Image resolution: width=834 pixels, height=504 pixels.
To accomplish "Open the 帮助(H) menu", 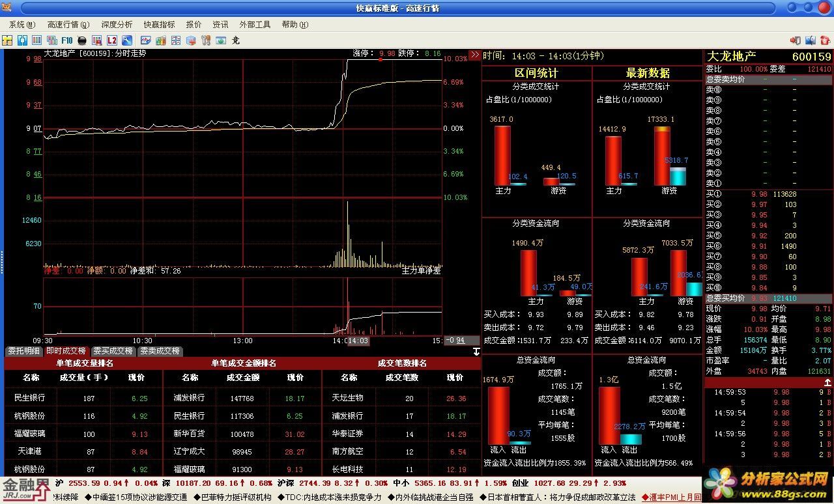I will 295,25.
